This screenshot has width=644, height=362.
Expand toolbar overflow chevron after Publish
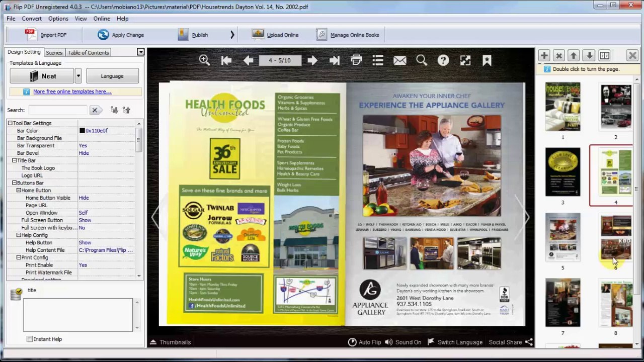click(232, 35)
